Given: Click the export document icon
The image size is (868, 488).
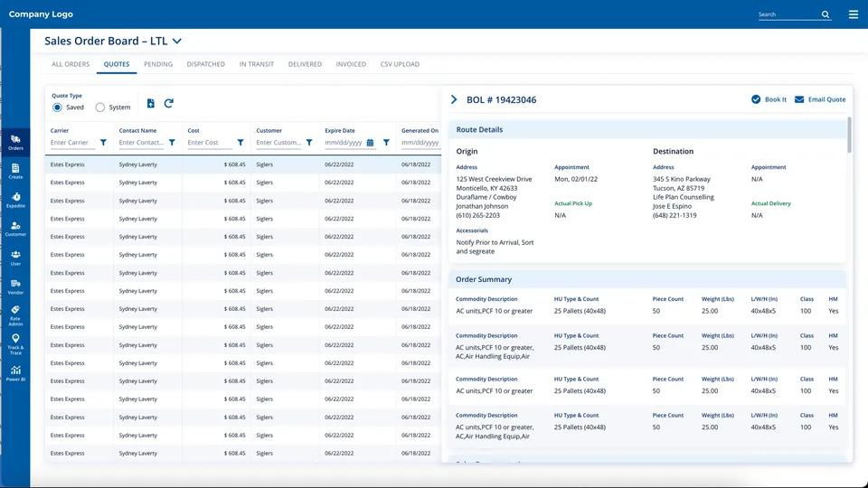Looking at the screenshot, I should (151, 103).
